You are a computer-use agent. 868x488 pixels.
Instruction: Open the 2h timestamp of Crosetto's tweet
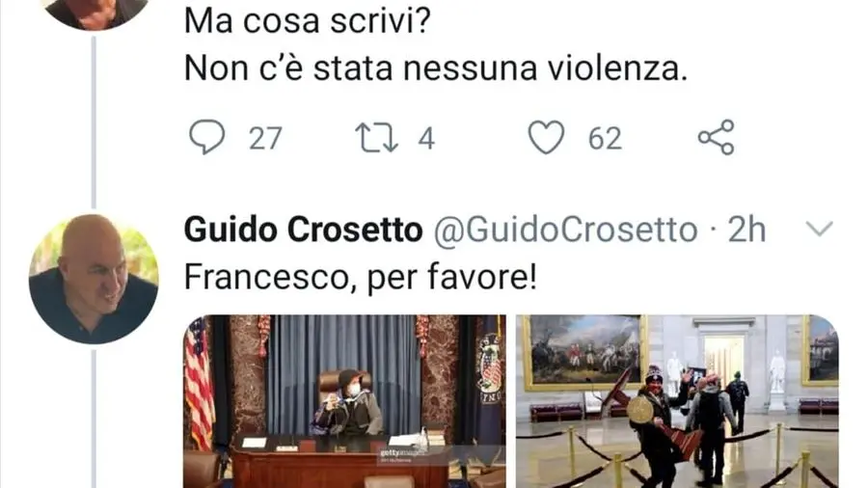click(x=746, y=230)
